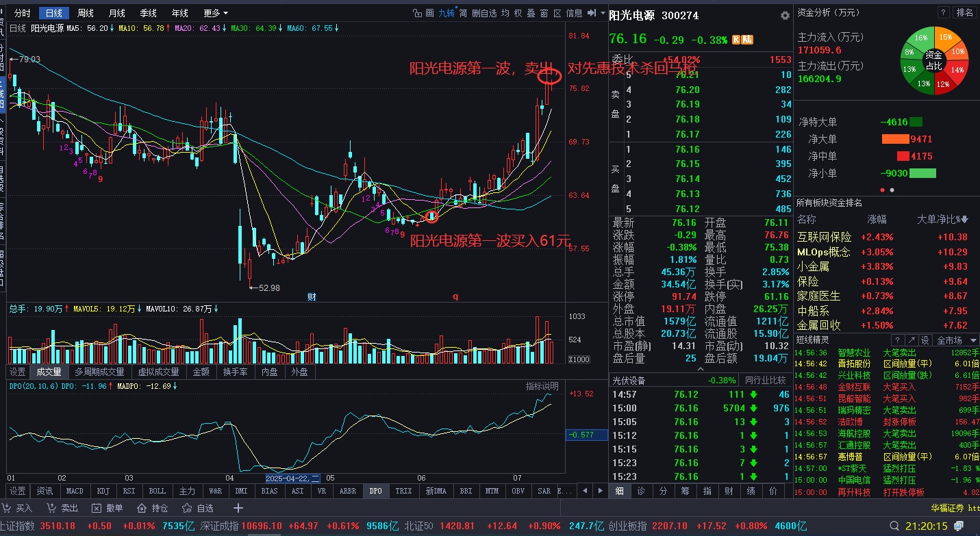Open 资讯 news tab beside indicator list

45,491
